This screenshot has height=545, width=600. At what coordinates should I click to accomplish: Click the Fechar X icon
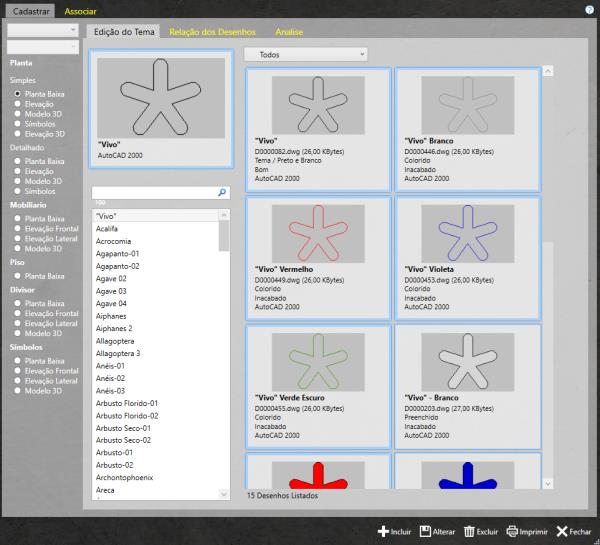[562, 532]
